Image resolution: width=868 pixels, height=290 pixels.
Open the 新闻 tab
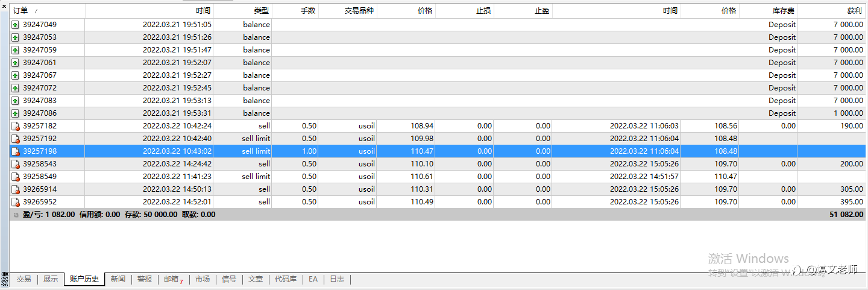pyautogui.click(x=118, y=279)
